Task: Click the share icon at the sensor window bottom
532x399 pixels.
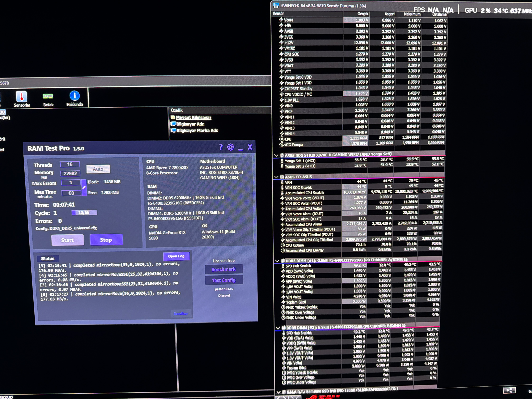Action: [509, 390]
